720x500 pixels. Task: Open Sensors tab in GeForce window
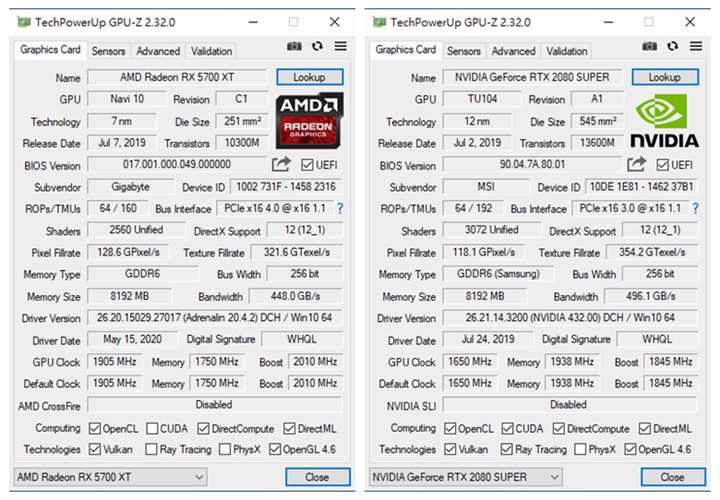pos(464,51)
